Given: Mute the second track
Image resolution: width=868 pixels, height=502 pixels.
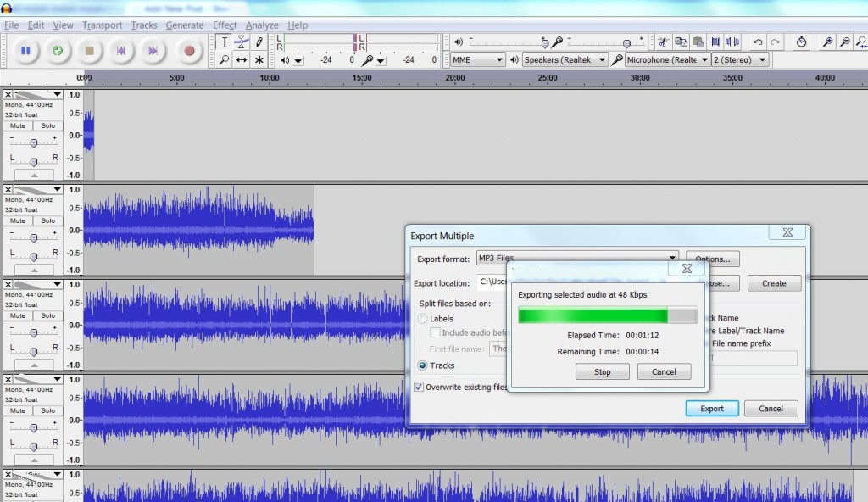Looking at the screenshot, I should 18,220.
